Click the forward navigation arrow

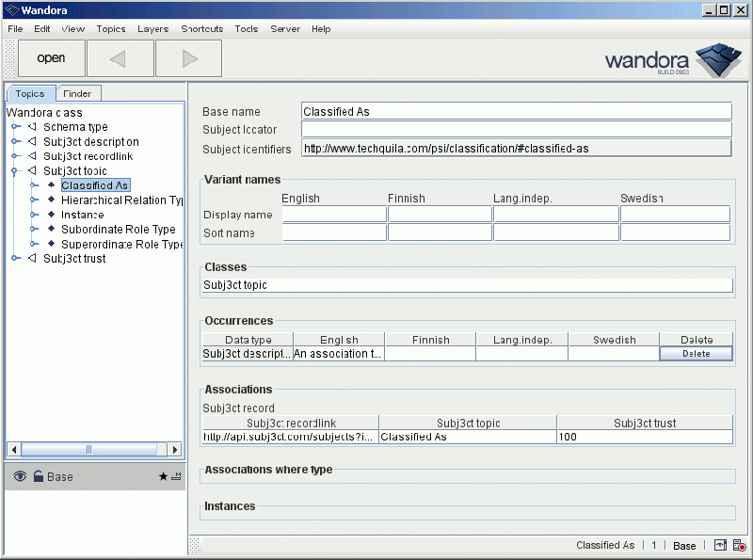pos(187,57)
